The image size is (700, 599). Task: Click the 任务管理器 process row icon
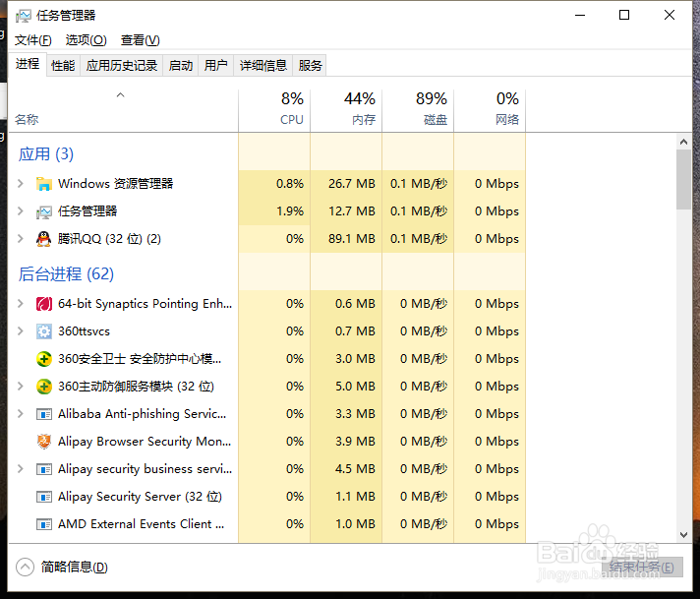43,211
